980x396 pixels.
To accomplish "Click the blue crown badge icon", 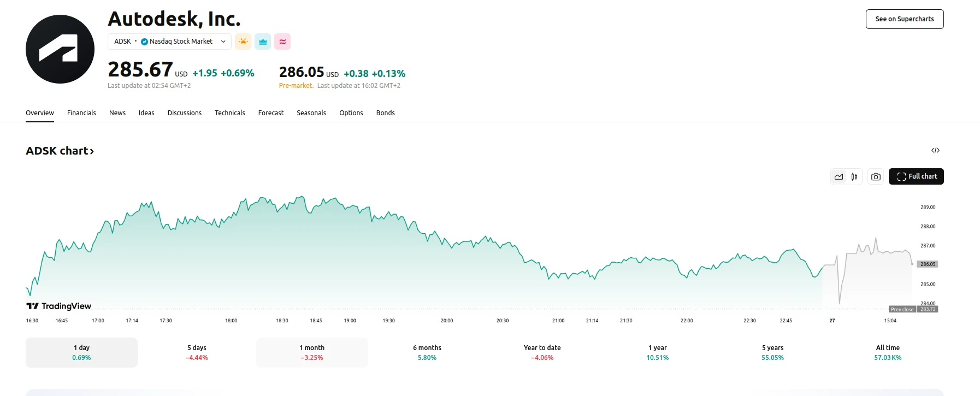I will pyautogui.click(x=263, y=42).
